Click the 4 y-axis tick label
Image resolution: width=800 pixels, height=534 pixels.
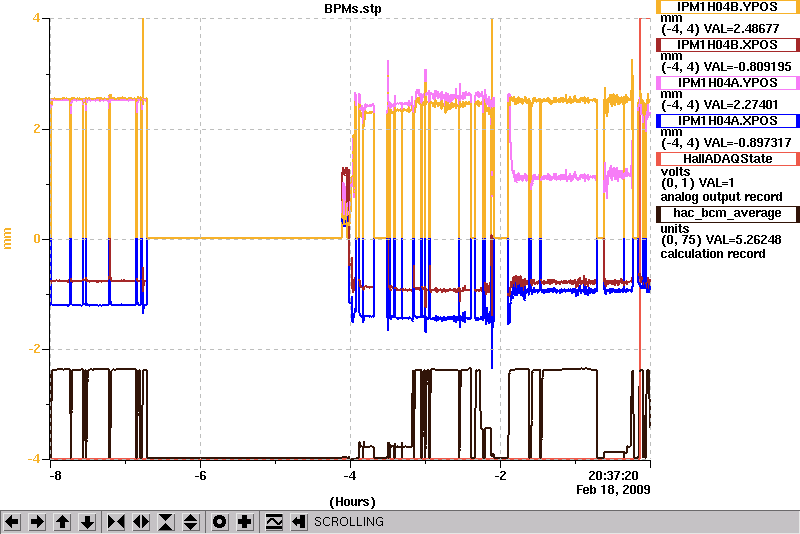coord(36,18)
